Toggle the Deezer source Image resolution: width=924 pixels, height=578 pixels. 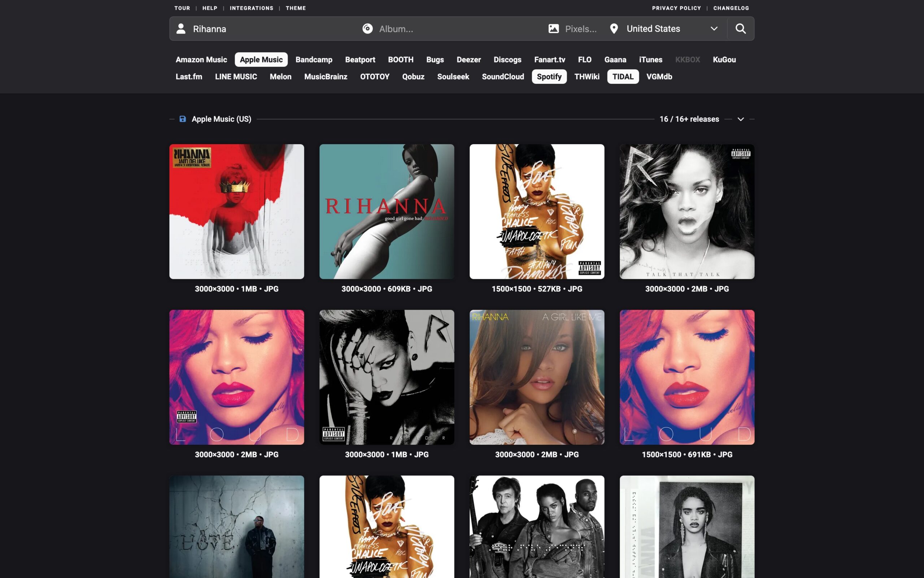[468, 60]
